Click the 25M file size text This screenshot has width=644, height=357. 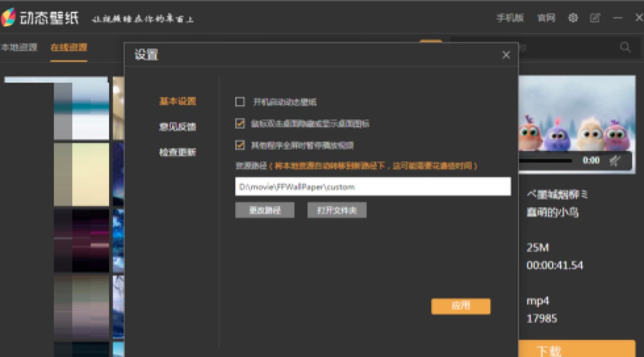tap(538, 247)
